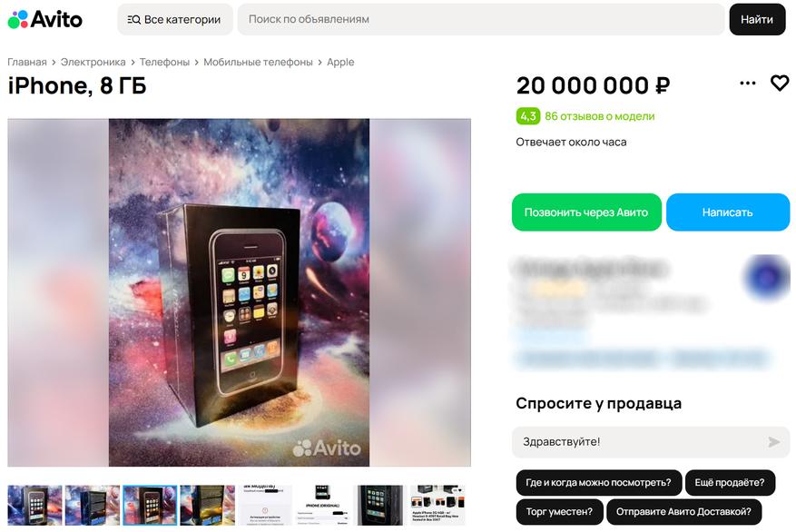The image size is (796, 532).
Task: Click the Написать button
Action: click(x=727, y=212)
